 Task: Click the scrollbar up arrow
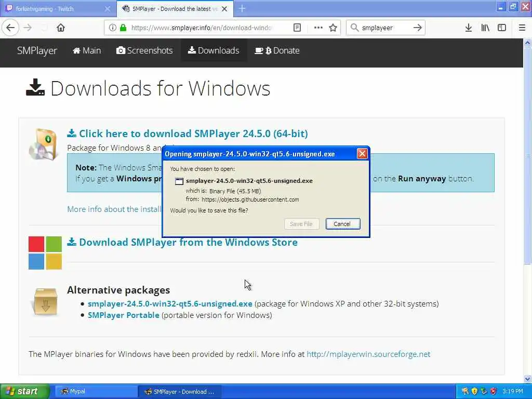(x=527, y=43)
